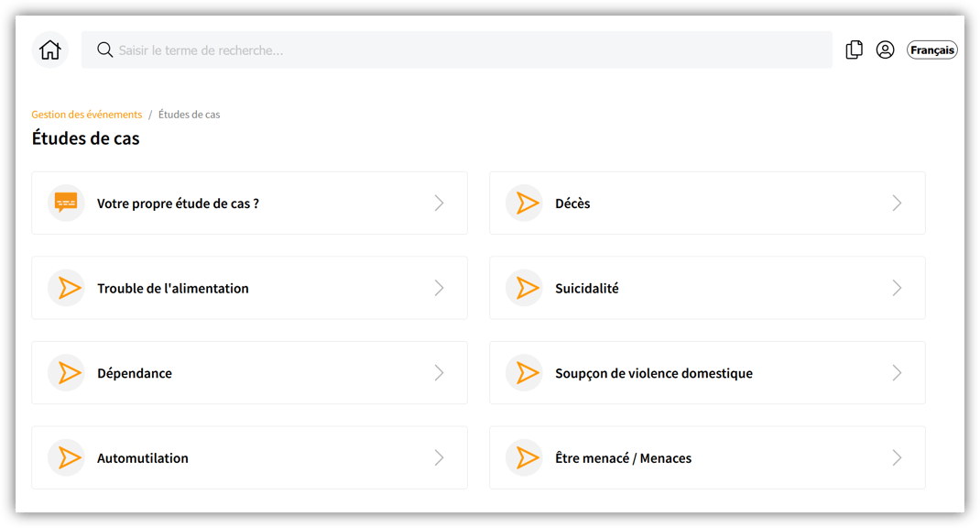Expand chevron on the Suicidalité card
The width and height of the screenshot is (980, 528).
click(x=897, y=288)
